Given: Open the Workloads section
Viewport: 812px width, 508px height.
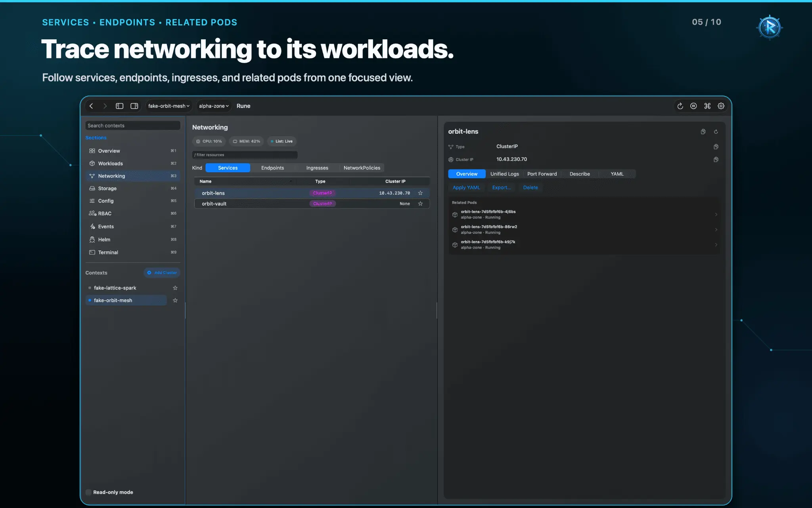Looking at the screenshot, I should 132,164.
